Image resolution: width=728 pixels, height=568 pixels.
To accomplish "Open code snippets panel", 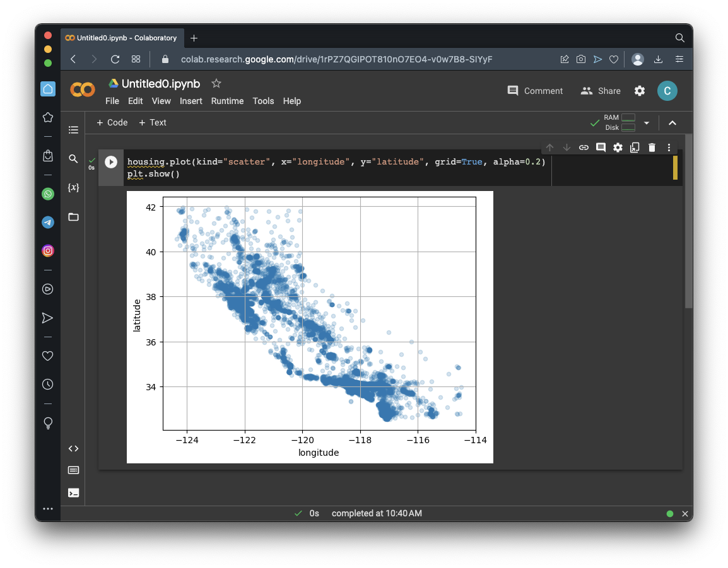I will pos(73,448).
